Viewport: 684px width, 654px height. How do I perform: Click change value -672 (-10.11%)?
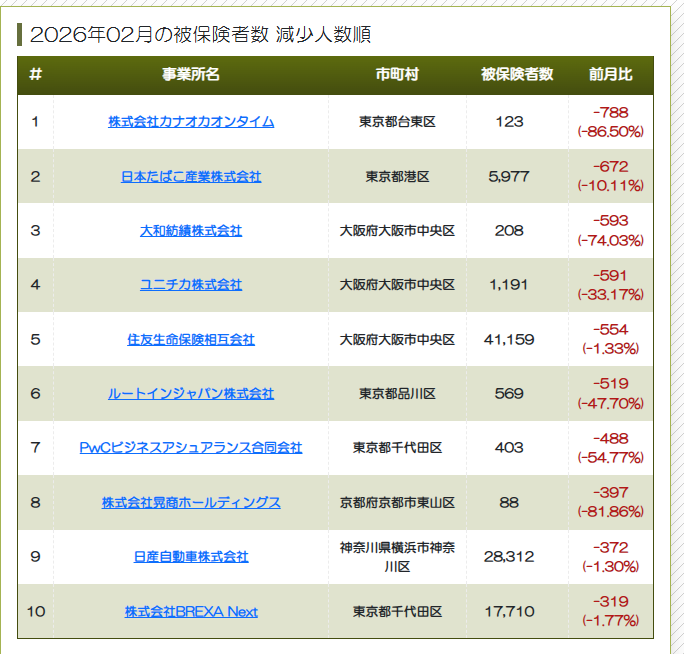pyautogui.click(x=611, y=176)
